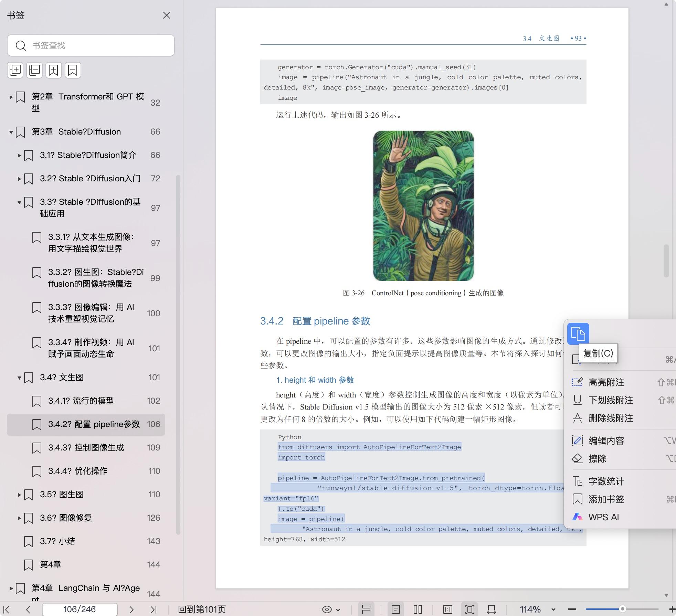The width and height of the screenshot is (676, 616).
Task: Expand the 3.6? 图像修复 node
Action: pos(19,518)
